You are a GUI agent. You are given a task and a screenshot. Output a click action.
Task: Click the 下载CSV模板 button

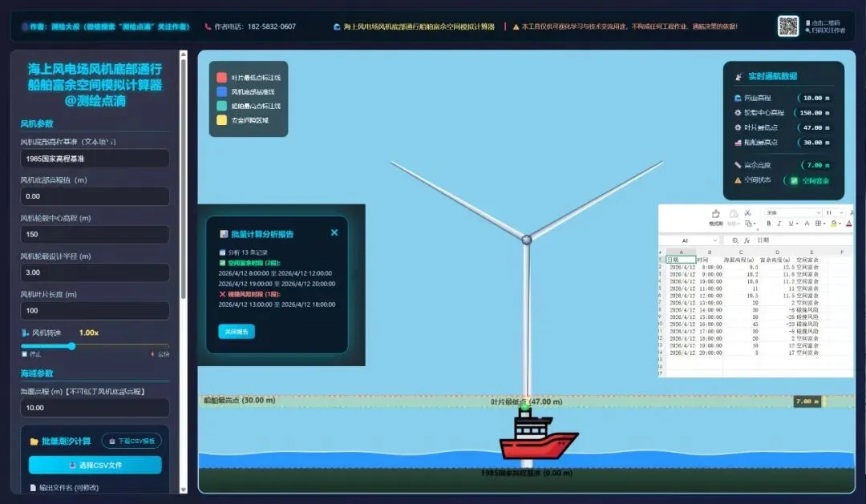[x=132, y=441]
